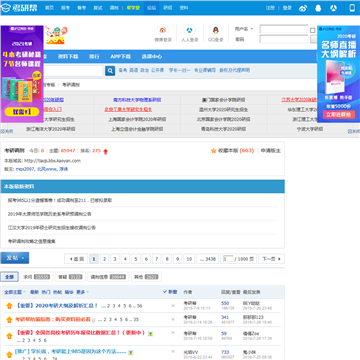The image size is (360, 360).
Task: Click the forum search text box
Action: (73, 71)
